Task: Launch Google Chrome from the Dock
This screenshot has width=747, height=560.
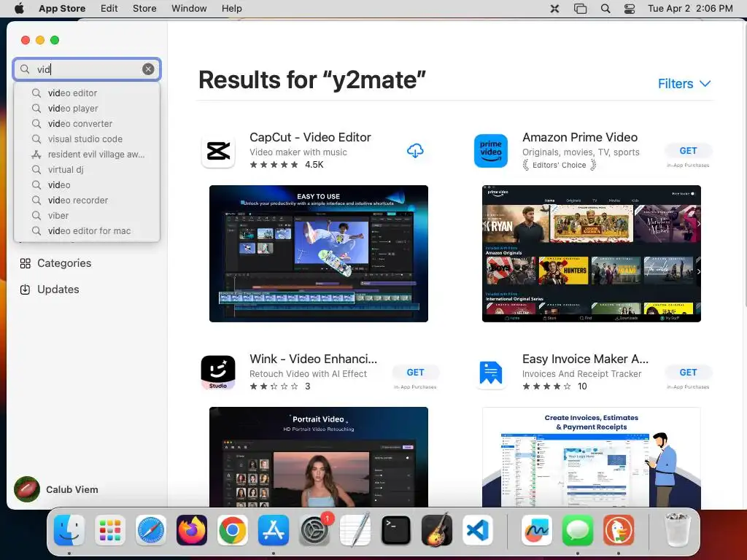Action: click(x=233, y=530)
